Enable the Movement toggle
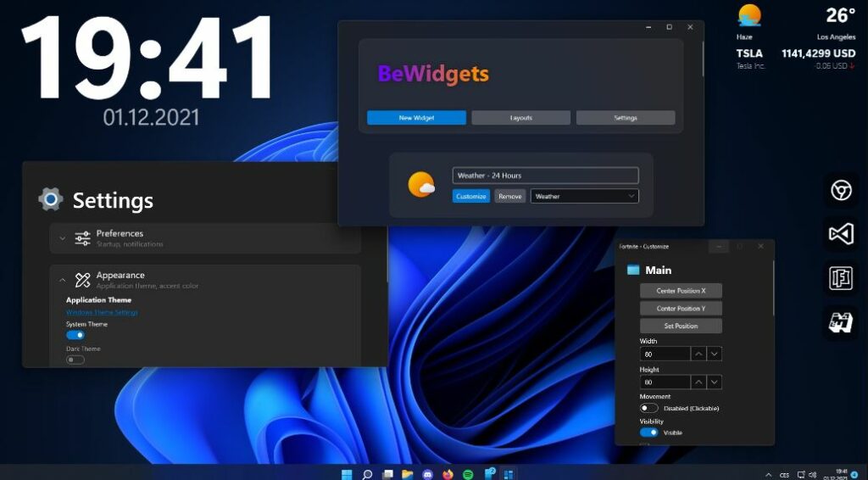Screen dimensions: 868x480 coord(649,408)
